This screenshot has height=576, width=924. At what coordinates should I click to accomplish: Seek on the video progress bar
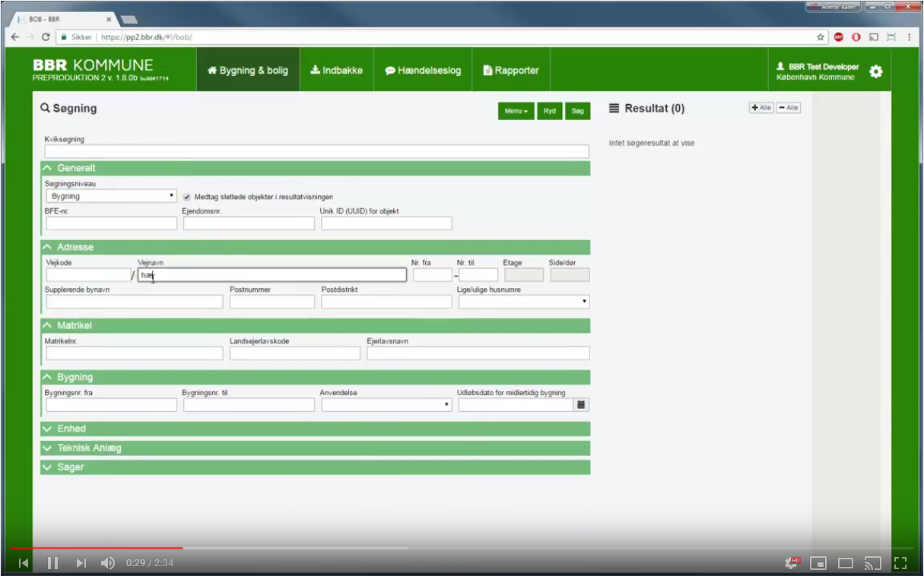pos(462,548)
